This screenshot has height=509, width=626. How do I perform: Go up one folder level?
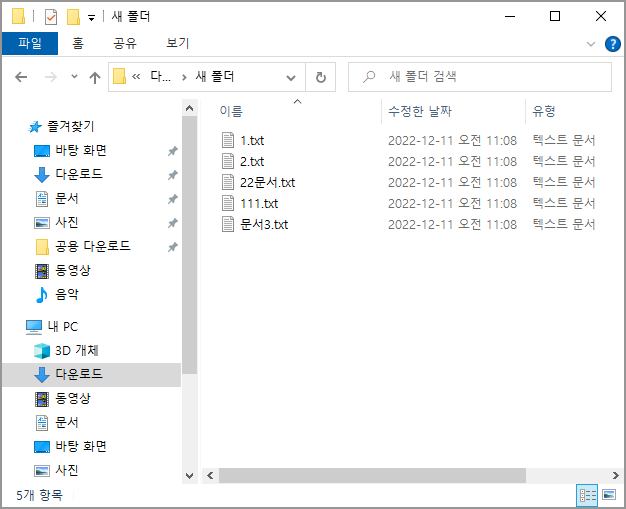tap(95, 77)
